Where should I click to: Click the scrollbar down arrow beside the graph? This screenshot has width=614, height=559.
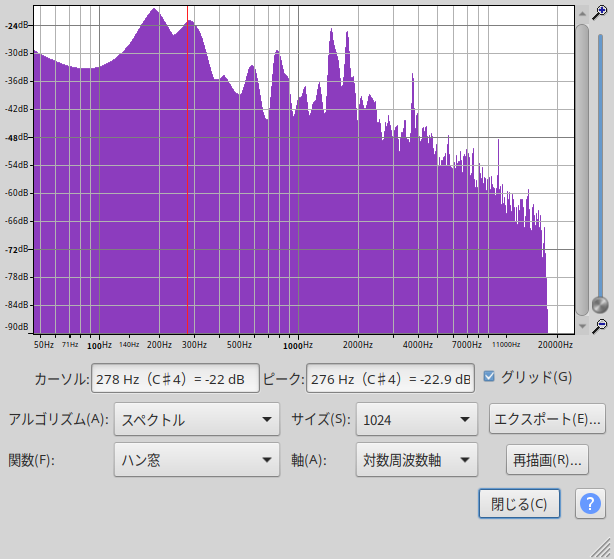582,326
